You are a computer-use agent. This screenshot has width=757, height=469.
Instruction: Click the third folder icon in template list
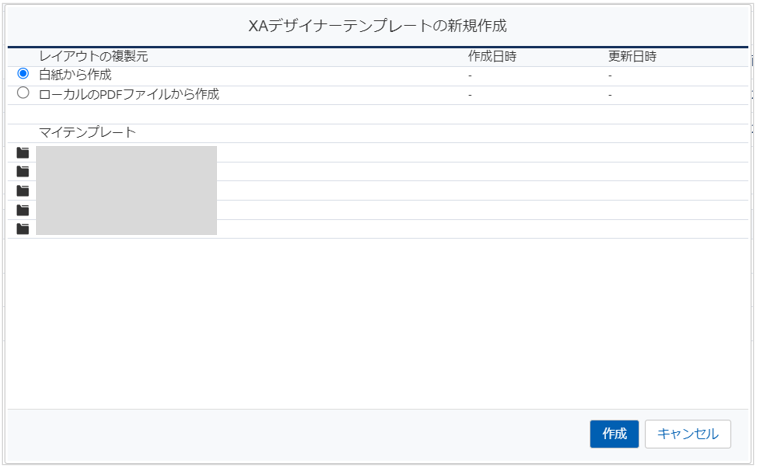click(x=23, y=191)
